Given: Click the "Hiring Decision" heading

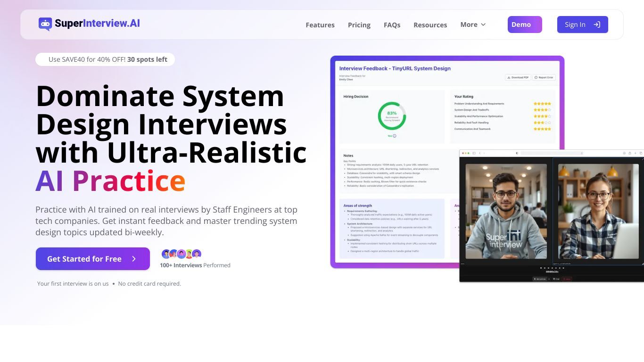Looking at the screenshot, I should pos(356,97).
